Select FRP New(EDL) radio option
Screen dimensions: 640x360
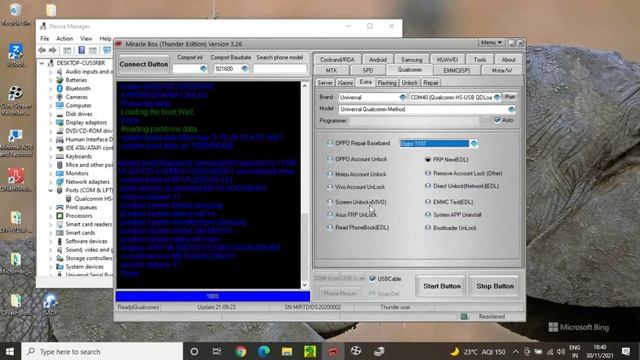[428, 160]
